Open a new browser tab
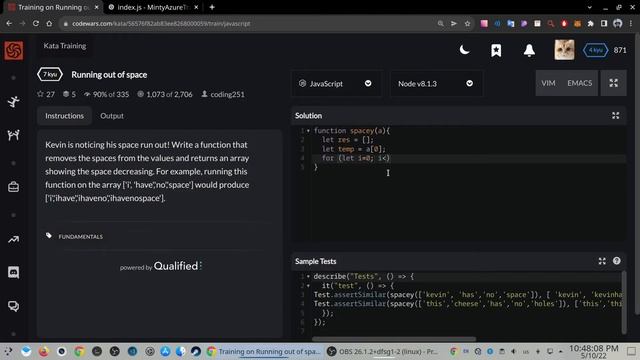 (212, 7)
